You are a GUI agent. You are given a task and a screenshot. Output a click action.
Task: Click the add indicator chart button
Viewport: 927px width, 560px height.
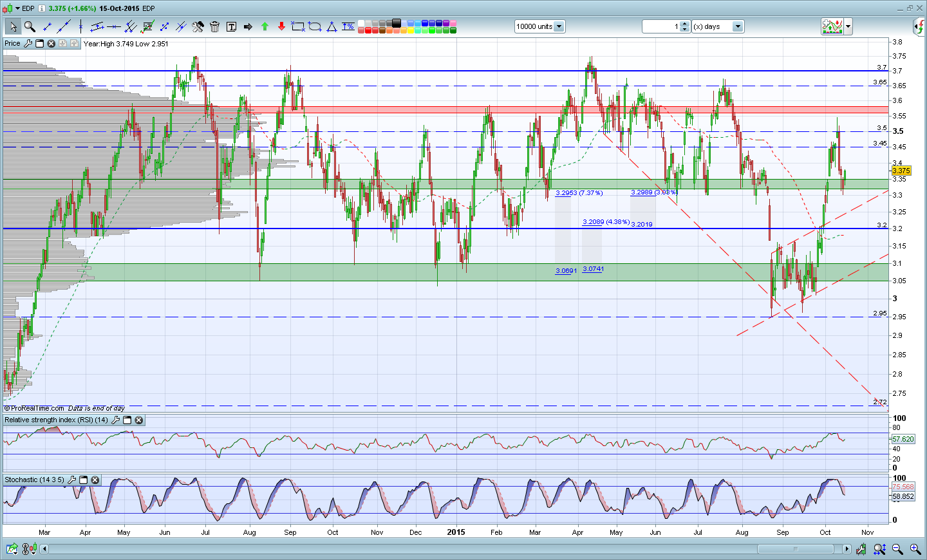pyautogui.click(x=832, y=26)
